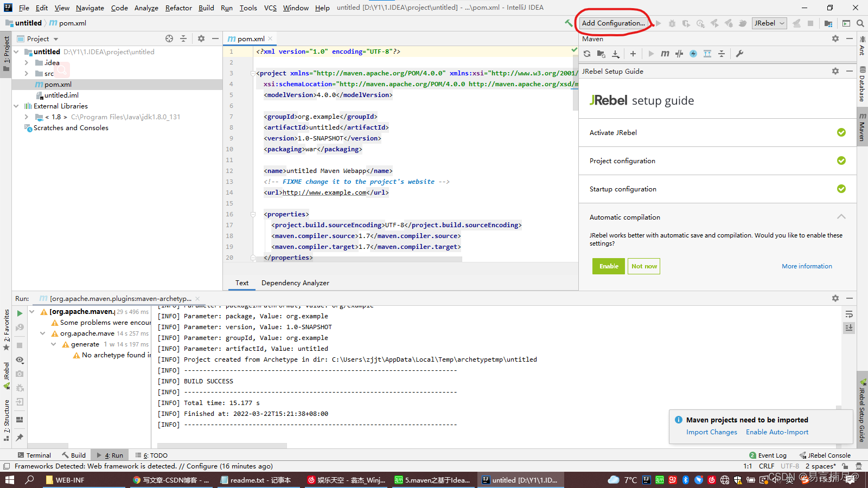Click Enable Auto-Import link
The height and width of the screenshot is (488, 868).
click(x=777, y=432)
